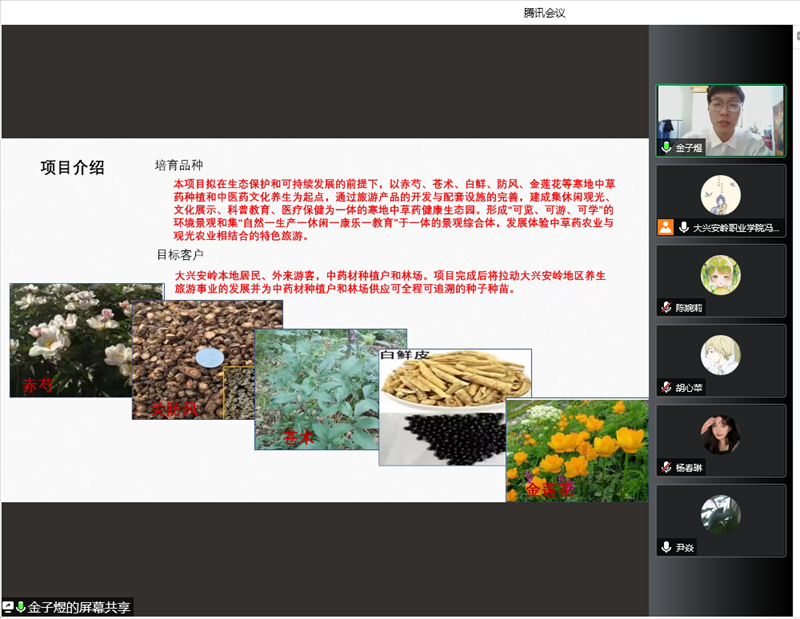Select 大兴安岭职业学院 participant avatar
This screenshot has height=619, width=800.
720,194
